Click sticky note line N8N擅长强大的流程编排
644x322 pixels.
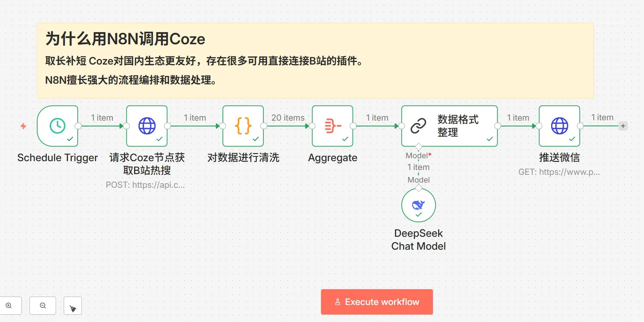(131, 80)
